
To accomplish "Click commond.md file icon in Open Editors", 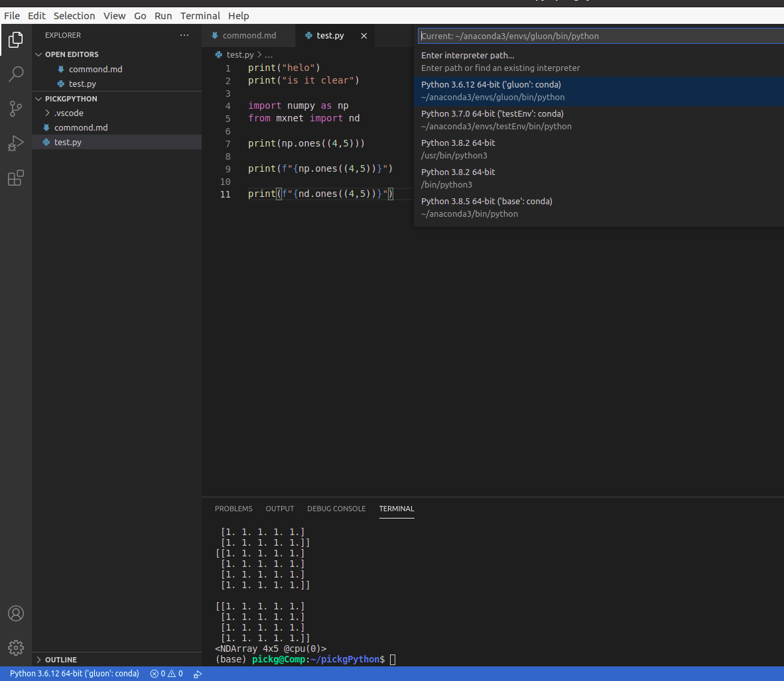I will pyautogui.click(x=60, y=70).
